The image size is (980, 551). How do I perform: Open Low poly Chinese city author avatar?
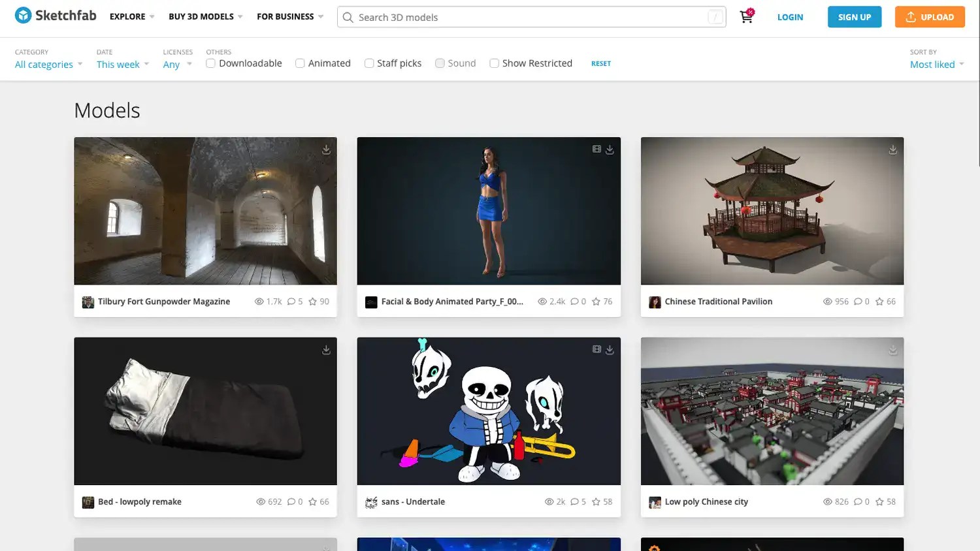pyautogui.click(x=655, y=503)
